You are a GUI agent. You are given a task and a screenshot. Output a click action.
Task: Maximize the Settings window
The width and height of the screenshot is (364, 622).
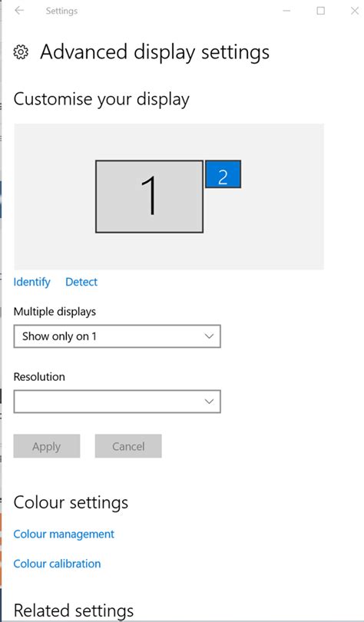321,11
